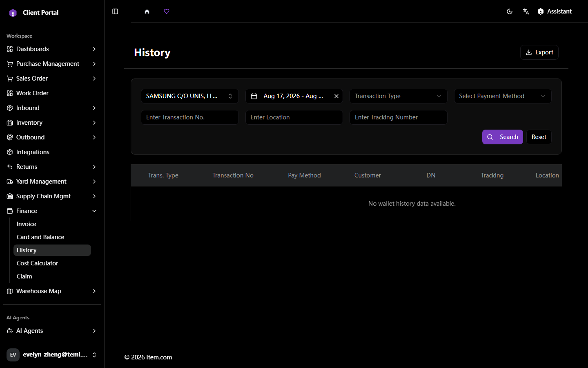Image resolution: width=588 pixels, height=368 pixels.
Task: Open the Assistant
Action: (x=555, y=11)
